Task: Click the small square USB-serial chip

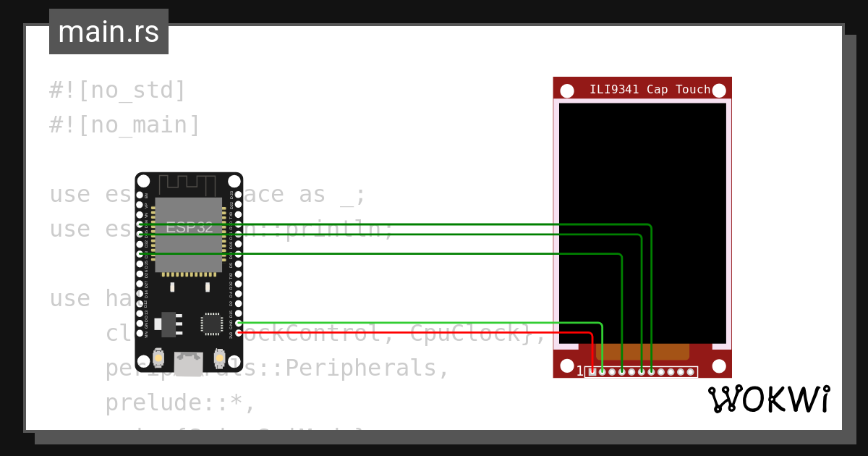Action: pyautogui.click(x=212, y=324)
